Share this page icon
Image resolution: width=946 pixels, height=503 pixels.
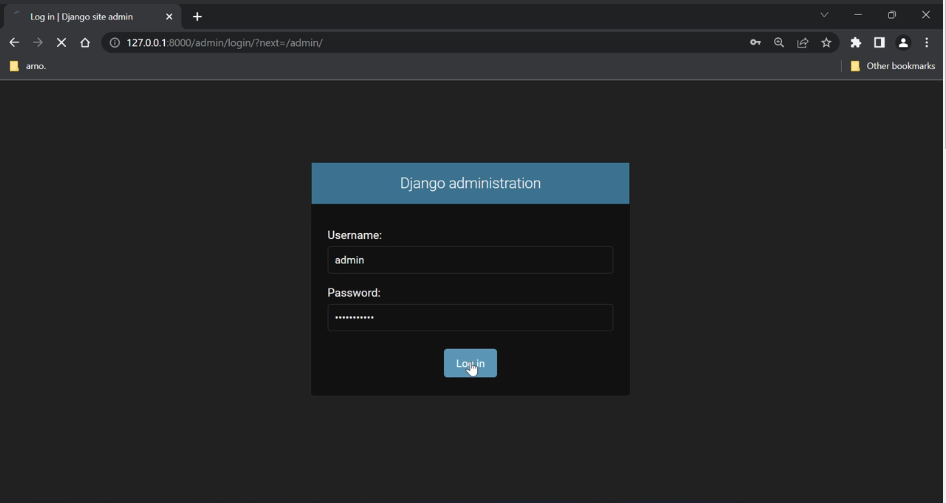802,43
